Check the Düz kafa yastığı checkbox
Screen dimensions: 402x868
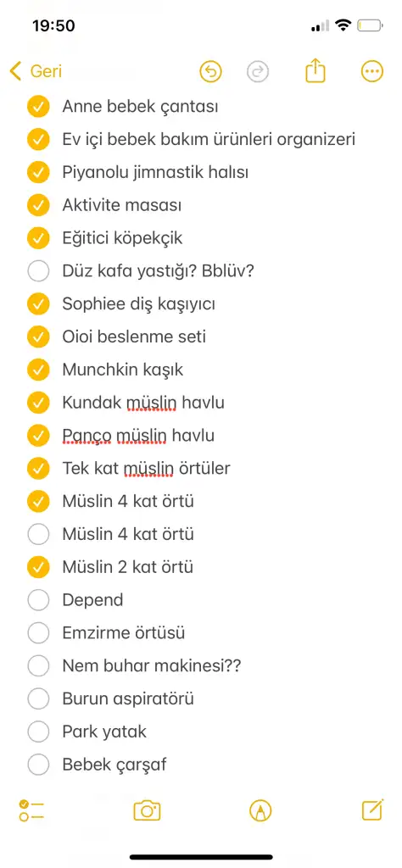(x=38, y=271)
